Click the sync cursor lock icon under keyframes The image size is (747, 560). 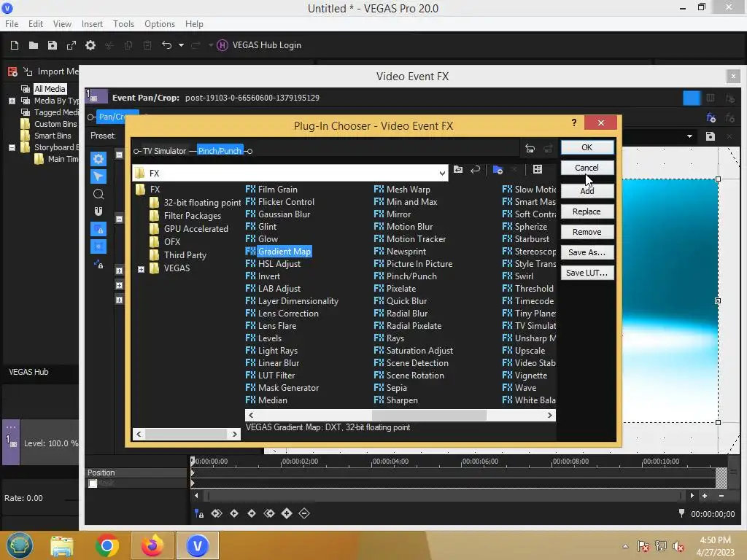pyautogui.click(x=199, y=513)
